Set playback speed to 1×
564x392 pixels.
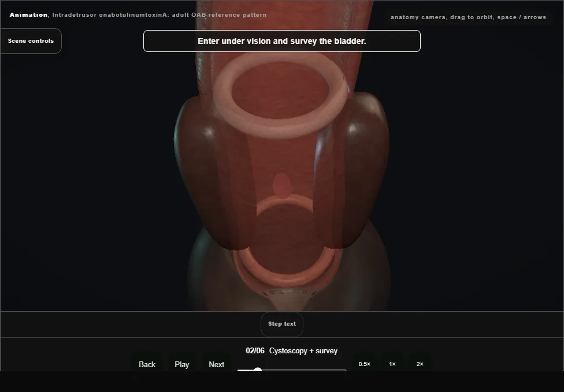tap(392, 364)
